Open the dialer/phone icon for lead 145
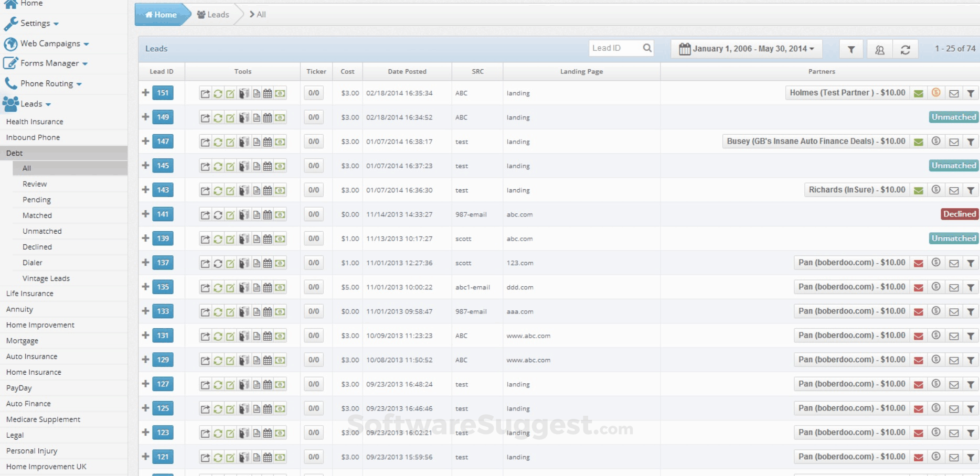Screen dimensions: 980x476 (x=243, y=166)
